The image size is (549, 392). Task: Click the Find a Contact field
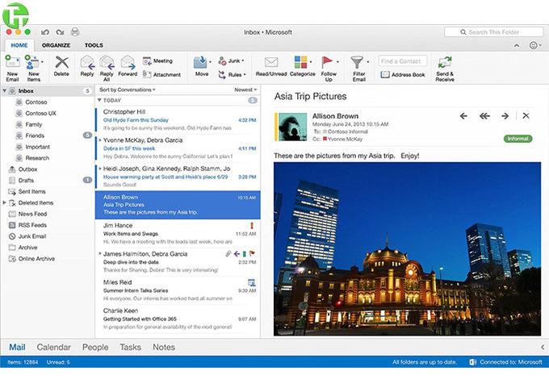point(403,61)
